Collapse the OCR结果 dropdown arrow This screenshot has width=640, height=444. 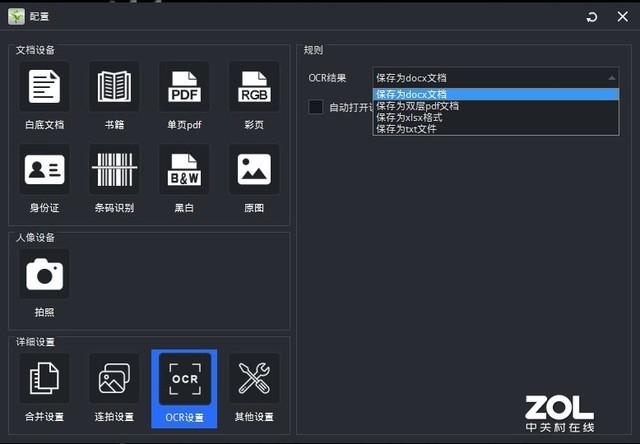point(611,77)
